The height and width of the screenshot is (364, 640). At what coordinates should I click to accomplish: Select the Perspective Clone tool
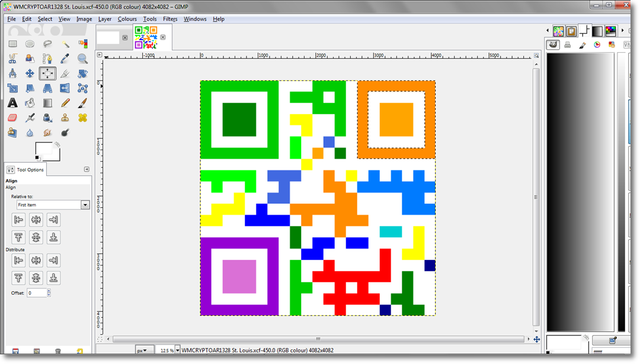point(12,133)
